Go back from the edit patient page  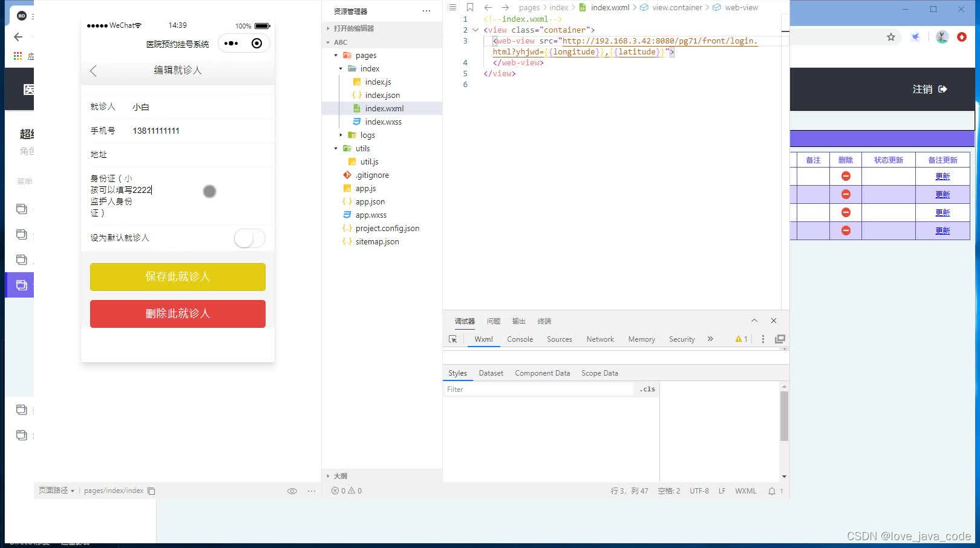93,71
